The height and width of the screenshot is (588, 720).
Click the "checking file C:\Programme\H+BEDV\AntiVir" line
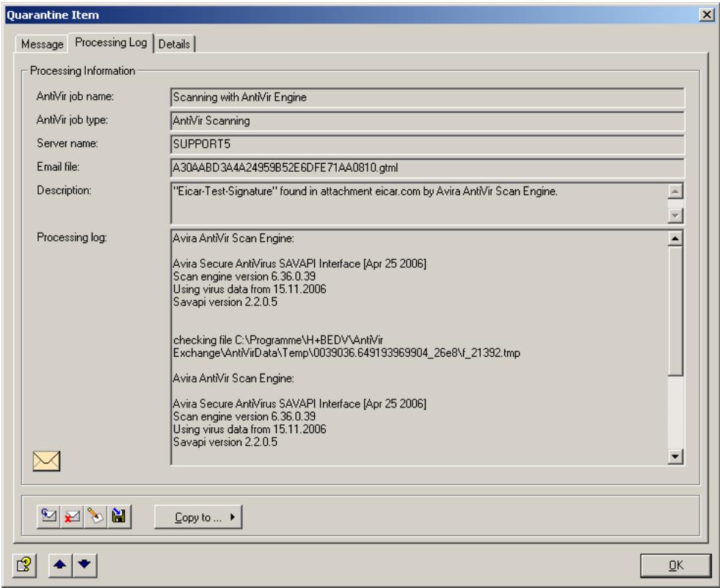point(278,341)
